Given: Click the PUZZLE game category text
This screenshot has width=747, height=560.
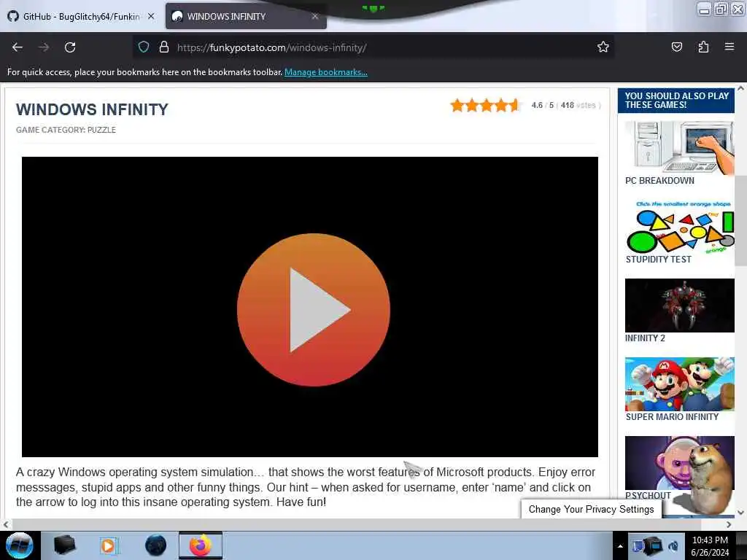Looking at the screenshot, I should pyautogui.click(x=101, y=130).
